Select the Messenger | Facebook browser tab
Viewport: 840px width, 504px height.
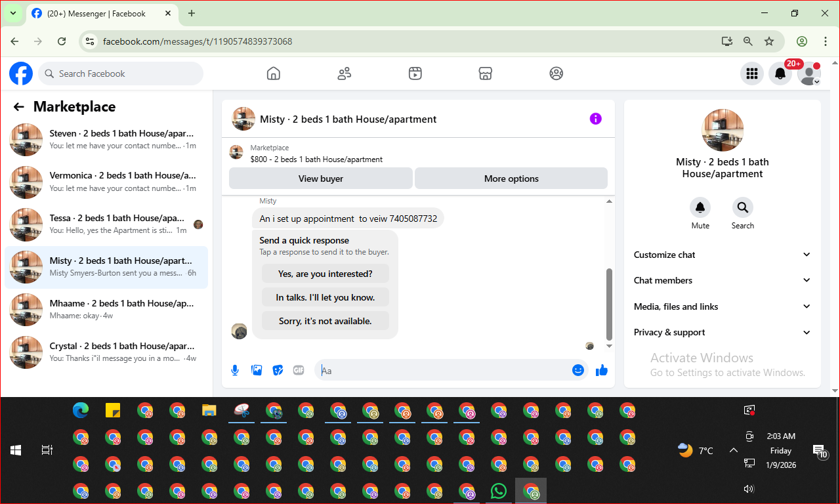102,14
